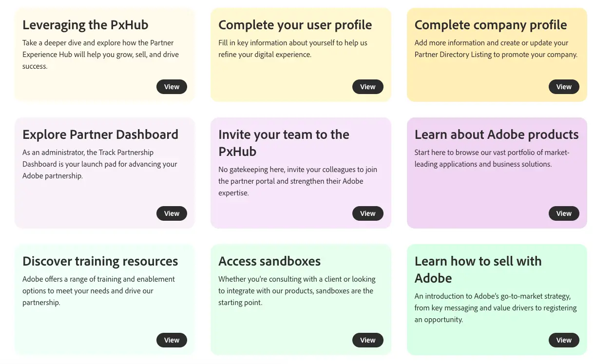Click the Leveraging the PxHub heading
This screenshot has height=364, width=595.
(x=85, y=25)
